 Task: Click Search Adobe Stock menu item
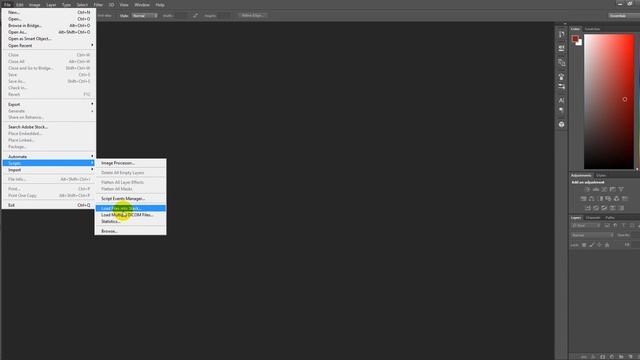click(x=48, y=127)
